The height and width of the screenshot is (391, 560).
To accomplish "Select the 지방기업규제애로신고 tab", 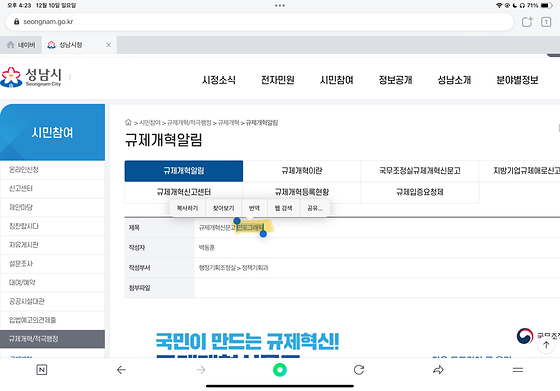I will pyautogui.click(x=520, y=171).
